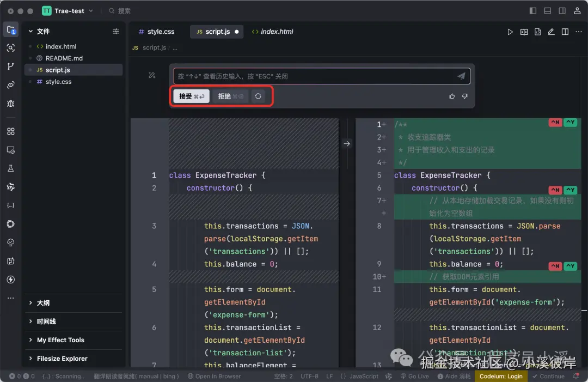This screenshot has height=382, width=588.
Task: Click the regenerate refresh icon next to 拒绝
Action: point(258,96)
